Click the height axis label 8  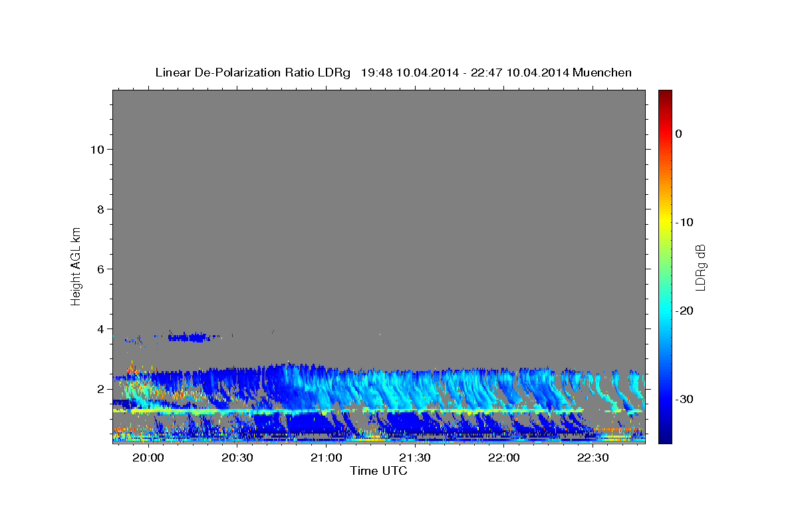pos(101,209)
